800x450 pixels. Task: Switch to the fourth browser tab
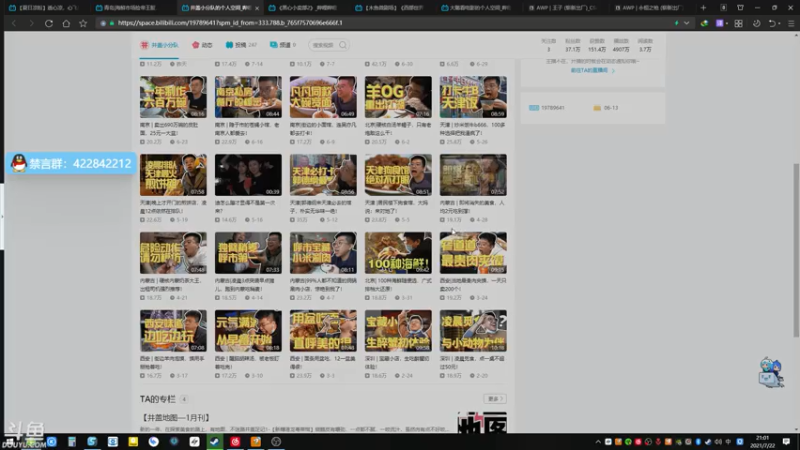304,8
